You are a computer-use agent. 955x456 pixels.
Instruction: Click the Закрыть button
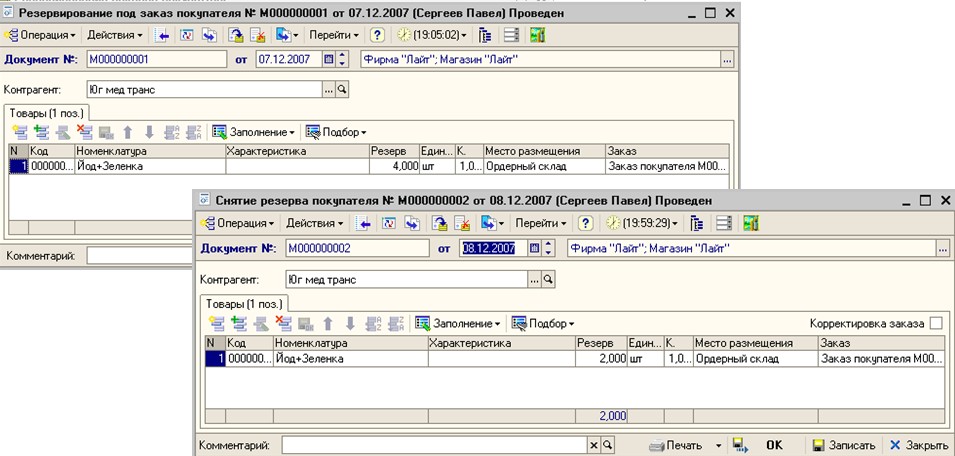click(915, 445)
